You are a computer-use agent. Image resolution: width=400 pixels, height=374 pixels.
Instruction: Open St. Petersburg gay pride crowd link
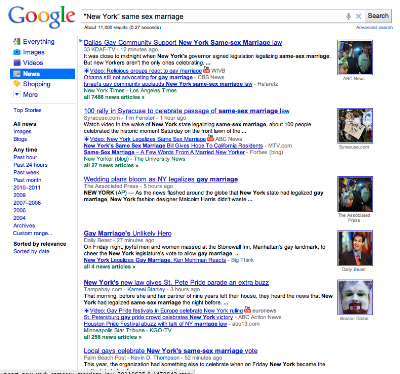click(158, 317)
